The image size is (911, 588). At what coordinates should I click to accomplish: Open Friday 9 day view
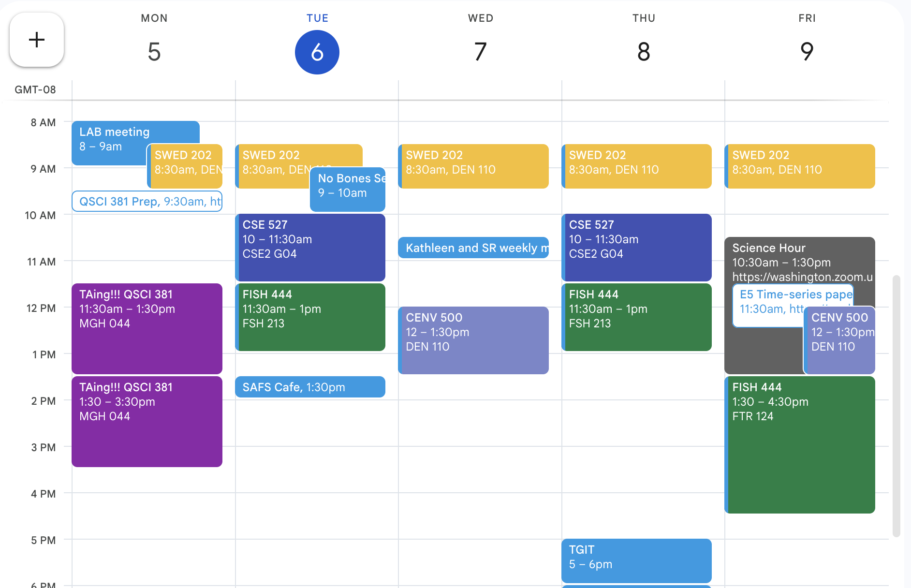807,51
